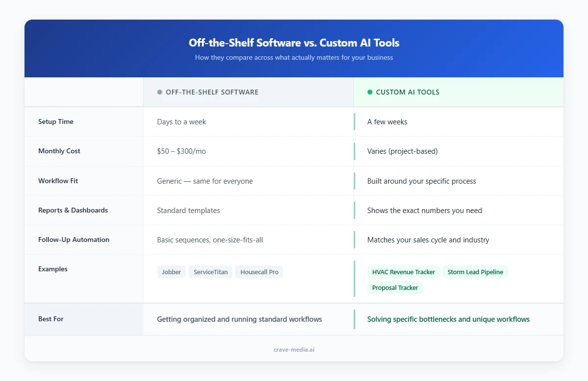
Task: Select the Jobber pill tag
Action: (x=171, y=272)
